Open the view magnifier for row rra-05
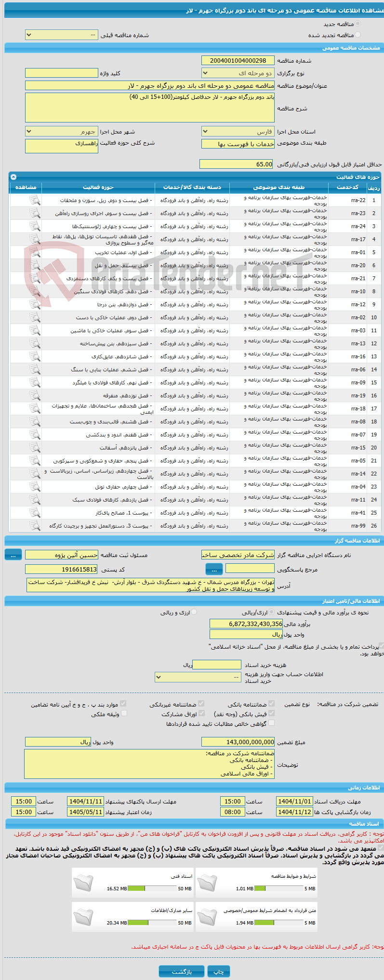Image resolution: width=384 pixels, height=980 pixels. pos(35,461)
